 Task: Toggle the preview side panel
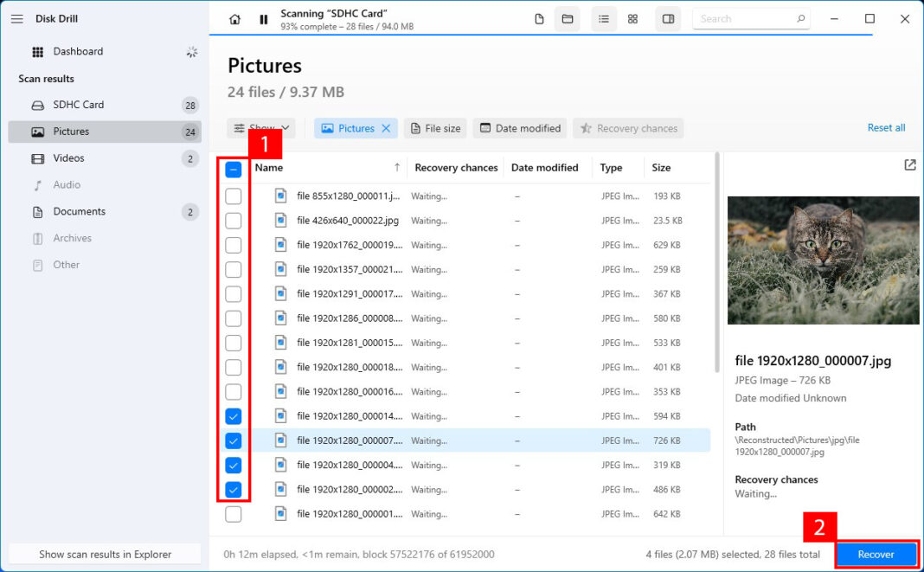(x=668, y=18)
